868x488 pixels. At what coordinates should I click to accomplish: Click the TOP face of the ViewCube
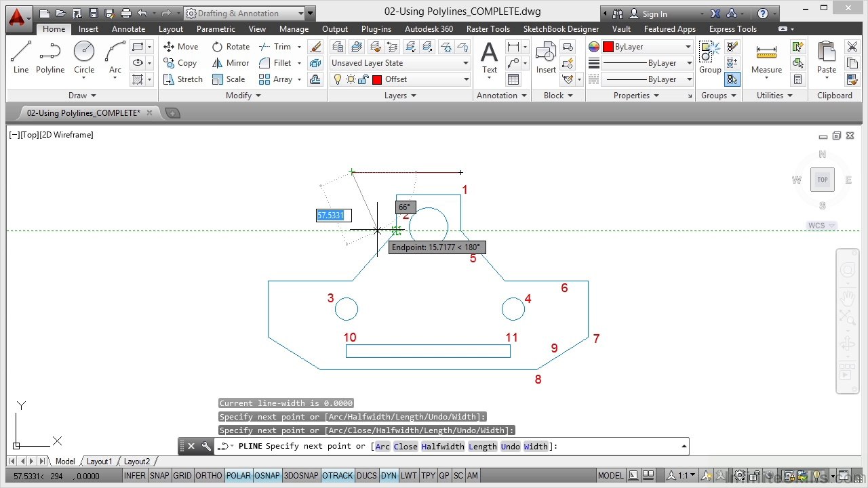823,180
